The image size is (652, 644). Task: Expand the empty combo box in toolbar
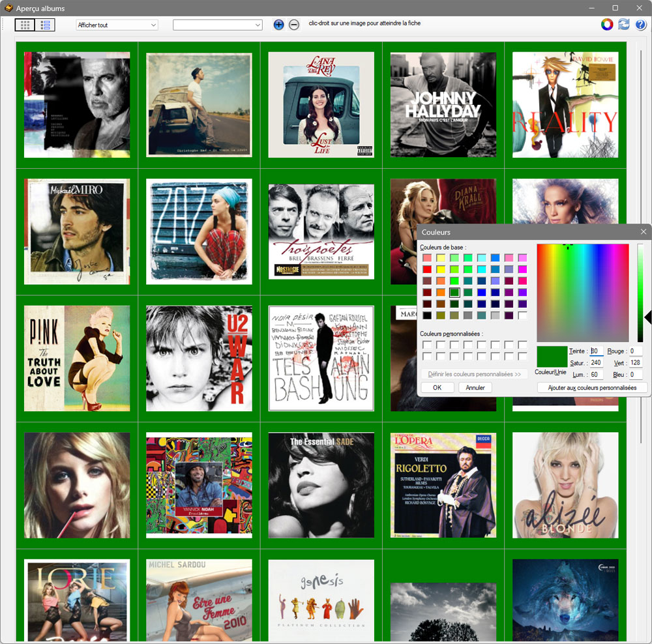click(x=217, y=25)
